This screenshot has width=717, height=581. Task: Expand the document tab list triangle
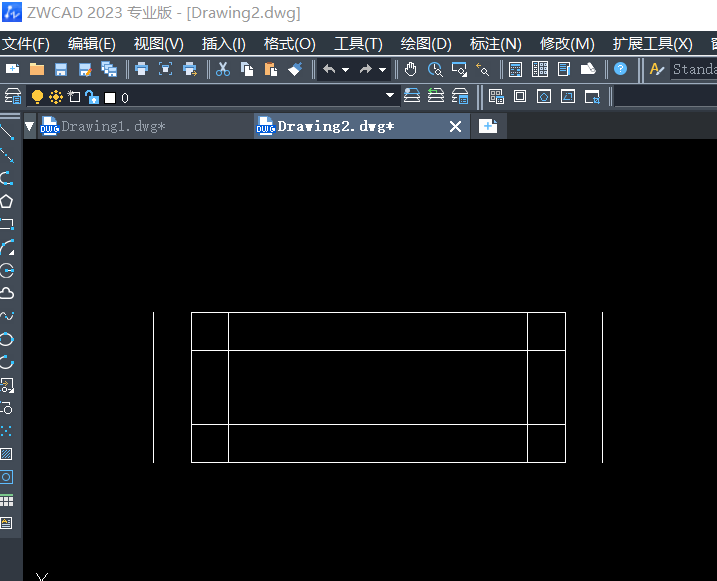(29, 127)
